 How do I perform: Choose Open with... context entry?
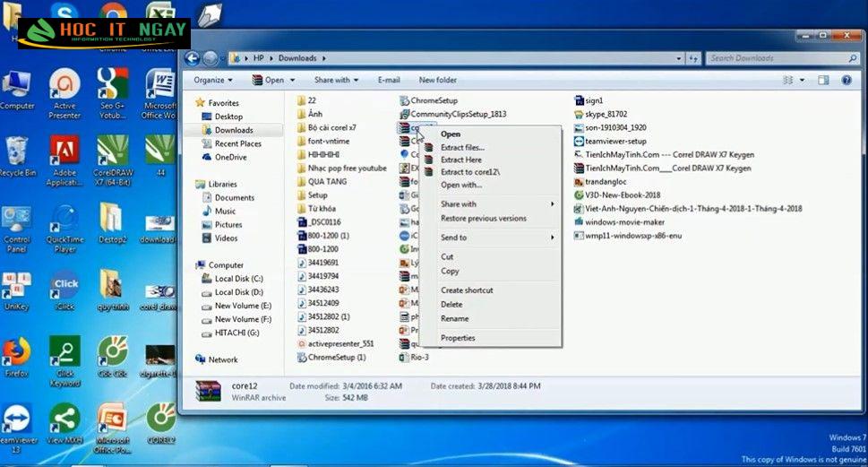pos(491,185)
